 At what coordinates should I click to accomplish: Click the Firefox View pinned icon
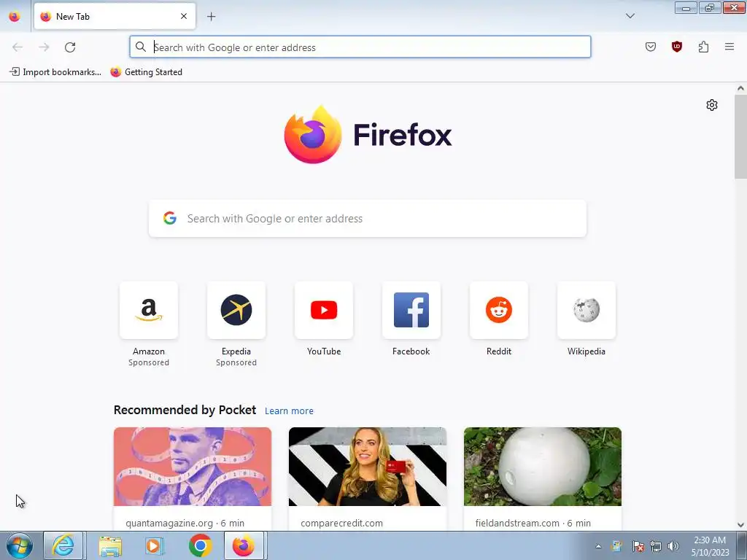[15, 16]
